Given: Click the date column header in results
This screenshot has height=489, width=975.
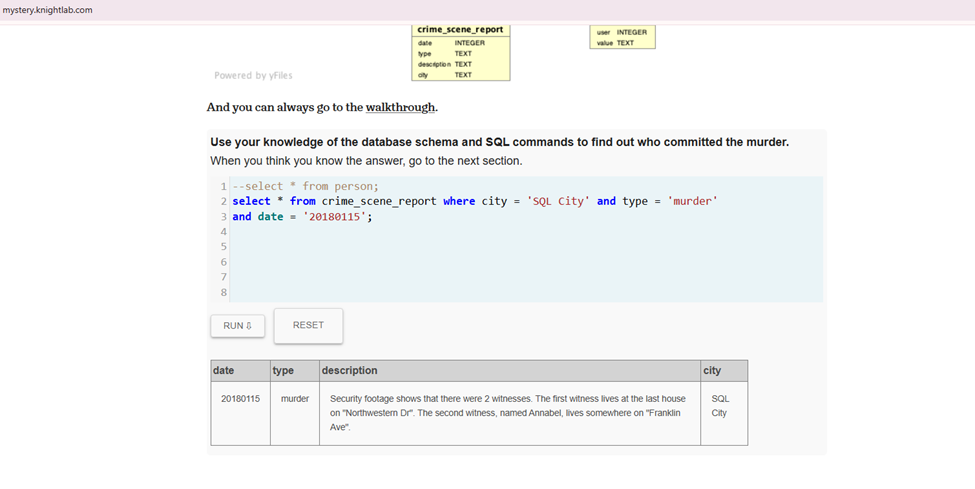Looking at the screenshot, I should pos(223,370).
